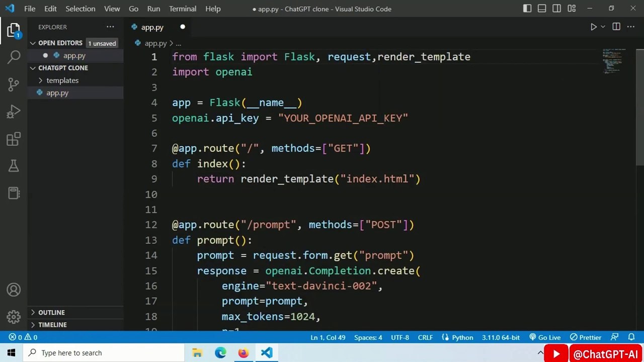Image resolution: width=644 pixels, height=362 pixels.
Task: Change encoding via UTF-8
Action: (x=400, y=337)
